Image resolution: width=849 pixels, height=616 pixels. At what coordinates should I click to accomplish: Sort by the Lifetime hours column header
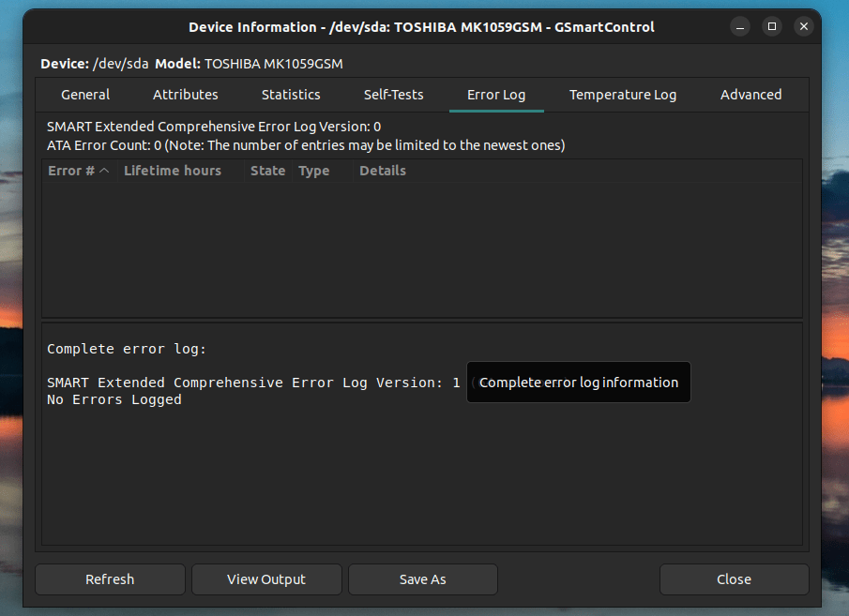(x=173, y=171)
